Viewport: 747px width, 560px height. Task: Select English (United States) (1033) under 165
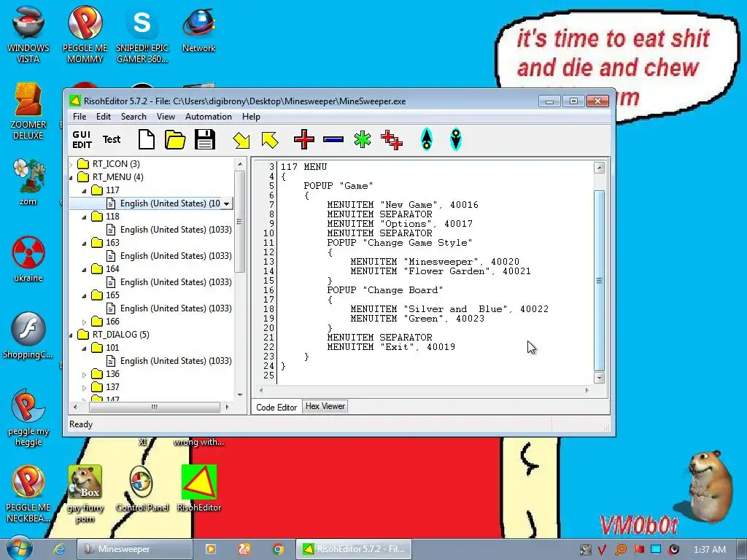176,308
